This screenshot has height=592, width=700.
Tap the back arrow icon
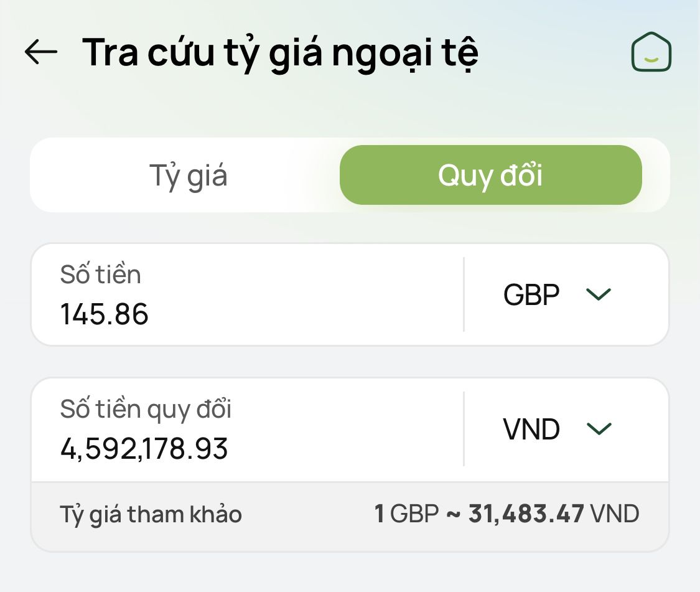pyautogui.click(x=41, y=52)
